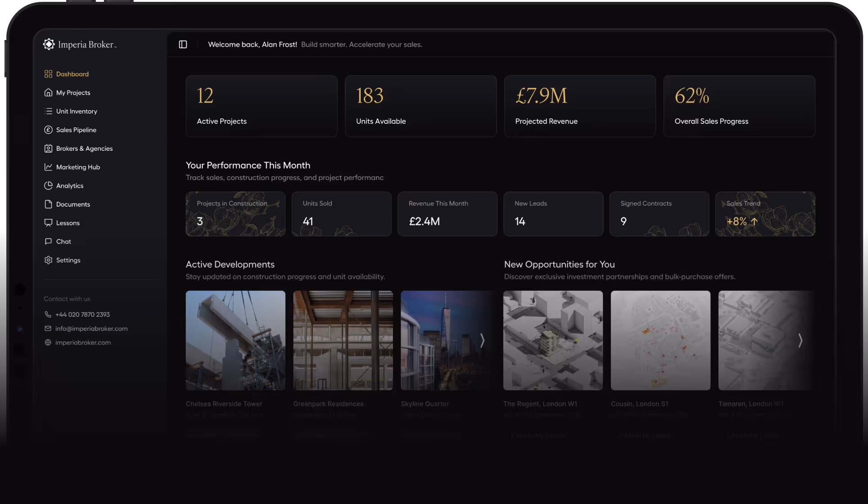Expand the Lessons section
Image resolution: width=868 pixels, height=504 pixels.
[x=68, y=222]
